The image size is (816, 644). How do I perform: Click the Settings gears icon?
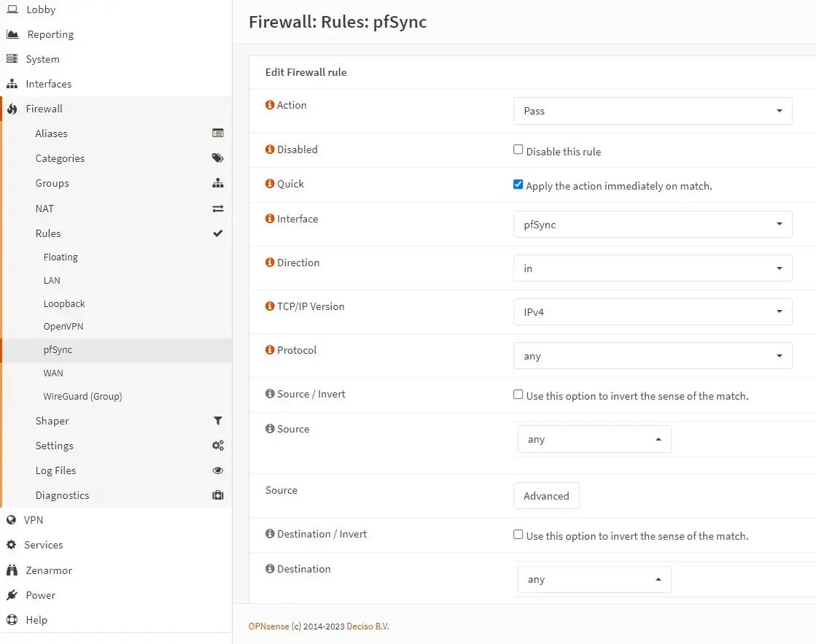coord(218,446)
